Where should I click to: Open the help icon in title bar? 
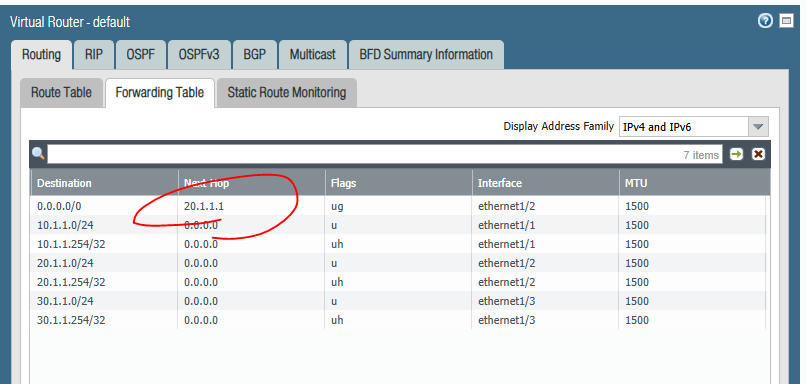click(x=765, y=21)
